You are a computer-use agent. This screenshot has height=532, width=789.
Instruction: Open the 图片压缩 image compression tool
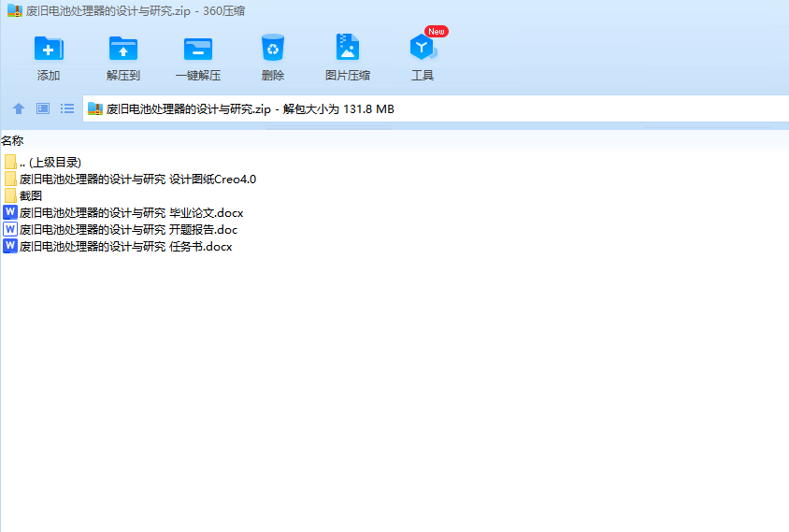click(x=347, y=48)
